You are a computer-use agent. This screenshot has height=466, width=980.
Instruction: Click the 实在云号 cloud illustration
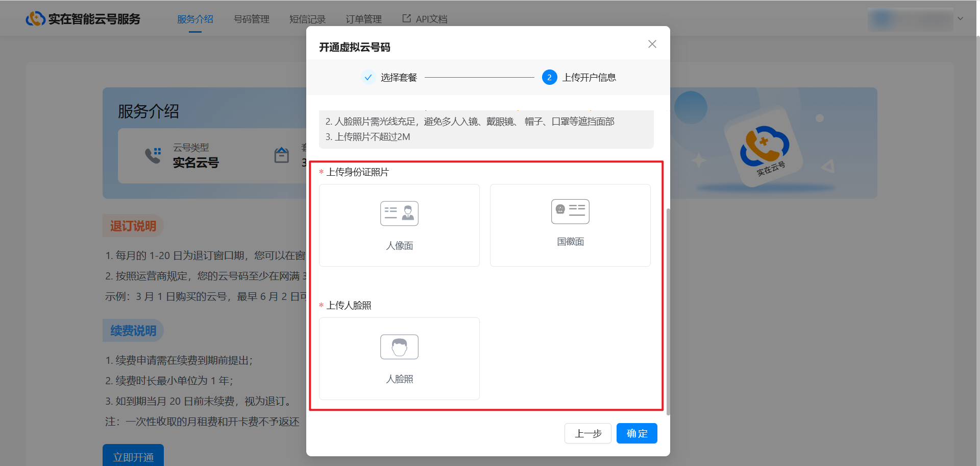pyautogui.click(x=764, y=147)
